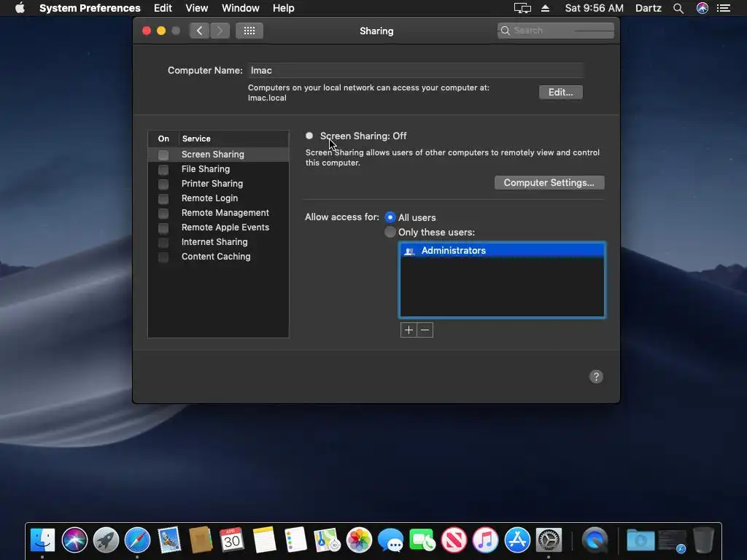747x560 pixels.
Task: Open the help question mark button
Action: point(596,377)
